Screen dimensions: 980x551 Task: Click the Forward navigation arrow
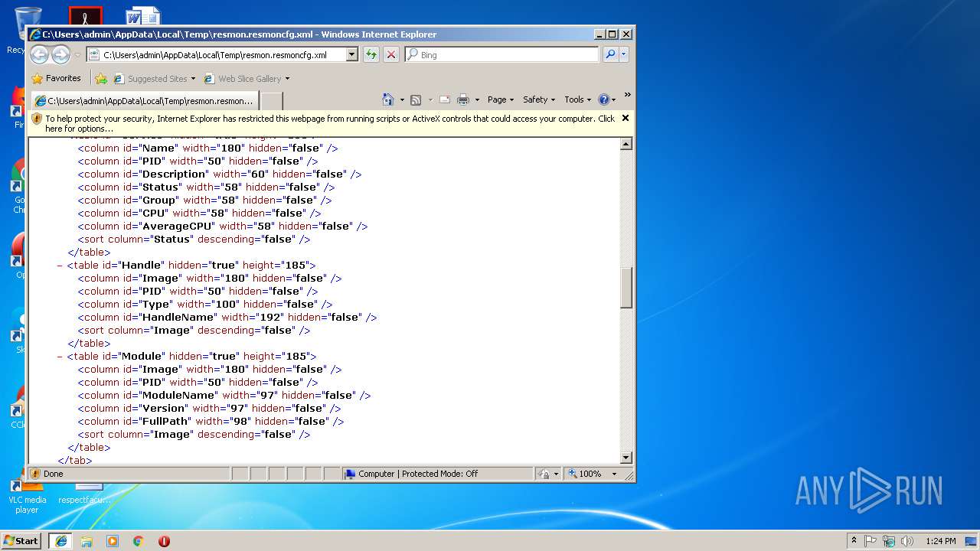(60, 54)
